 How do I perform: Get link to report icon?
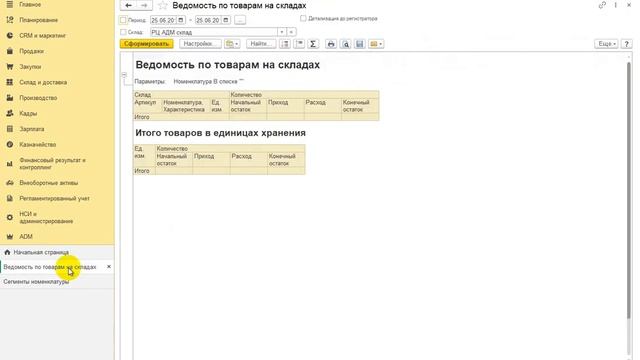click(x=602, y=5)
